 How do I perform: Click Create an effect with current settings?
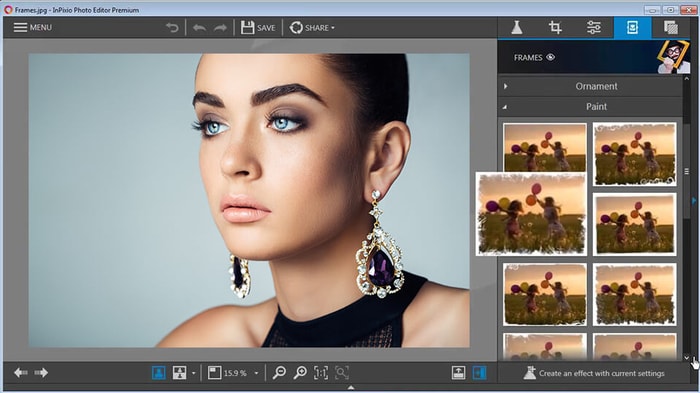point(594,373)
